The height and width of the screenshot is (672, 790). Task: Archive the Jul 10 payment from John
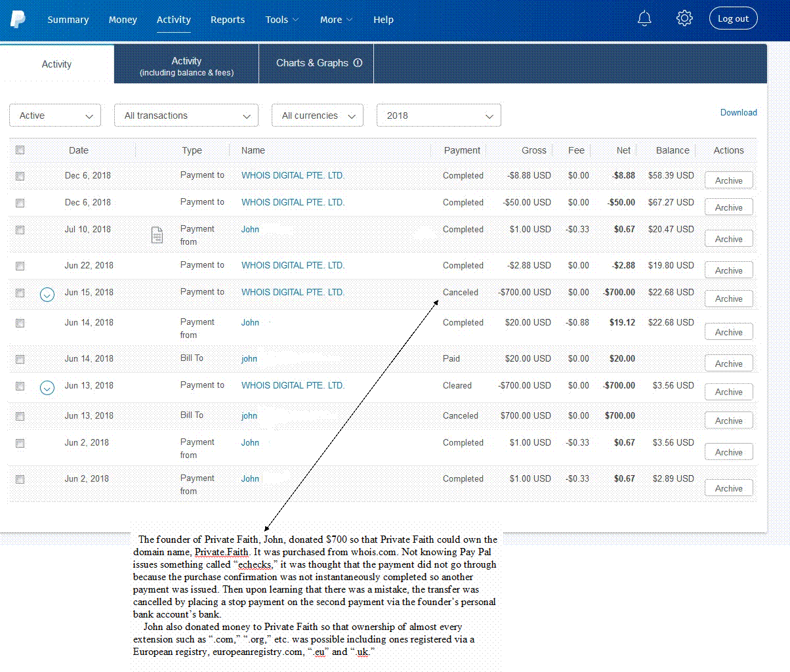(x=729, y=239)
